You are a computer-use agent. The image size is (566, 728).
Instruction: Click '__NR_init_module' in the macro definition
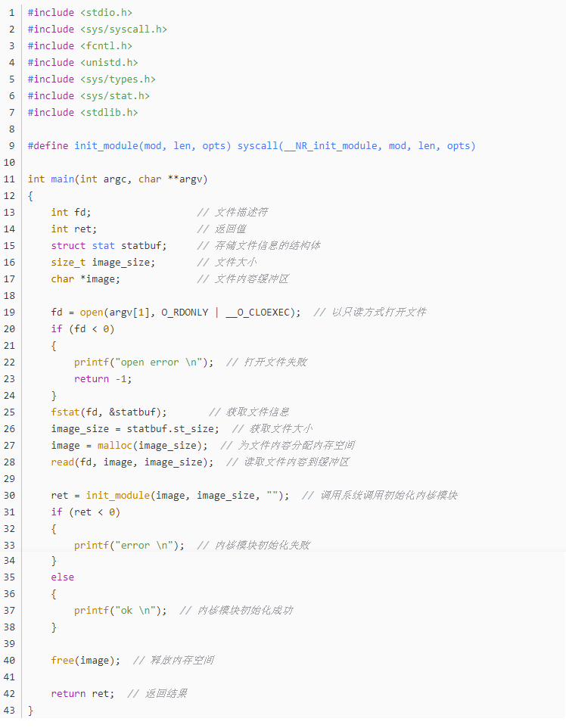[330, 146]
